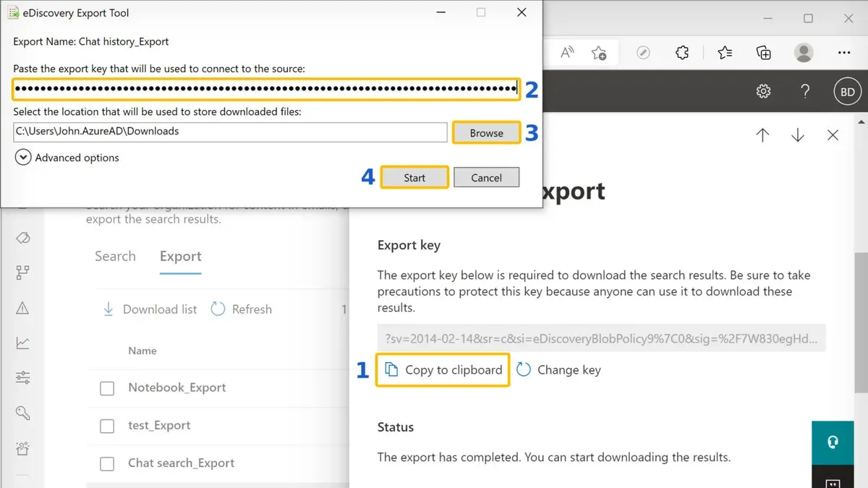Image resolution: width=868 pixels, height=488 pixels.
Task: Click the flyout scrollbar up arrow
Action: (861, 121)
